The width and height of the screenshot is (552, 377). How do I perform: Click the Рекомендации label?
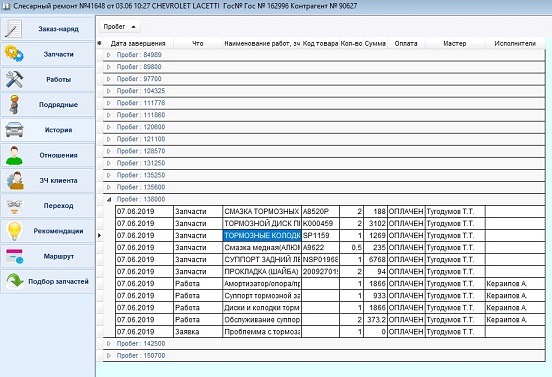point(58,231)
